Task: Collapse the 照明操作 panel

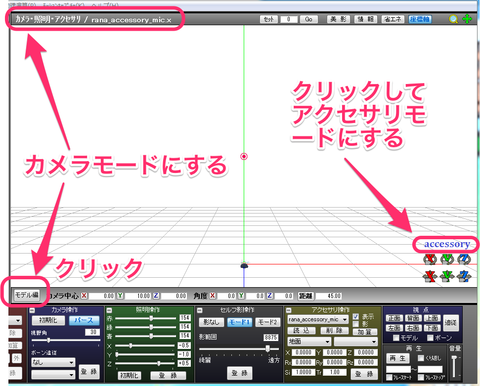Action: (109, 310)
